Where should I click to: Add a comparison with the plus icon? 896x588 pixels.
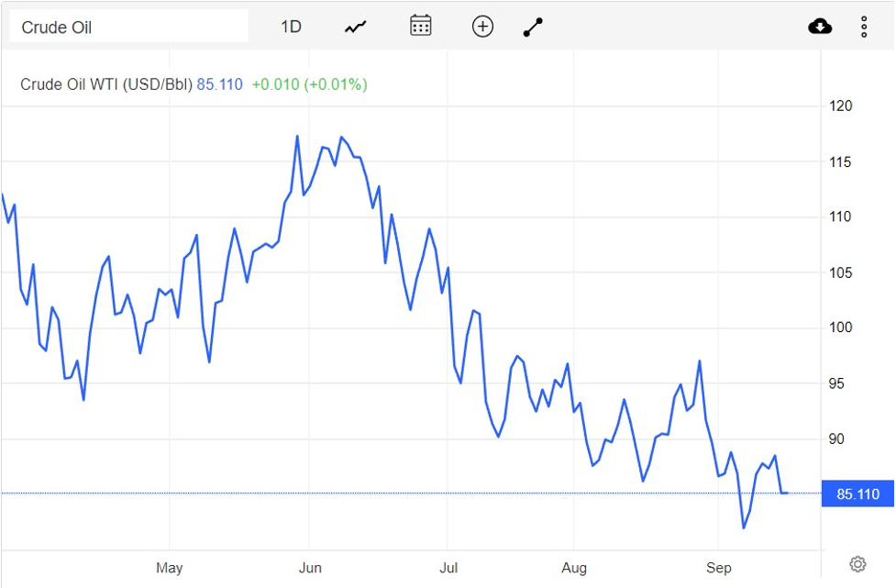pyautogui.click(x=482, y=27)
